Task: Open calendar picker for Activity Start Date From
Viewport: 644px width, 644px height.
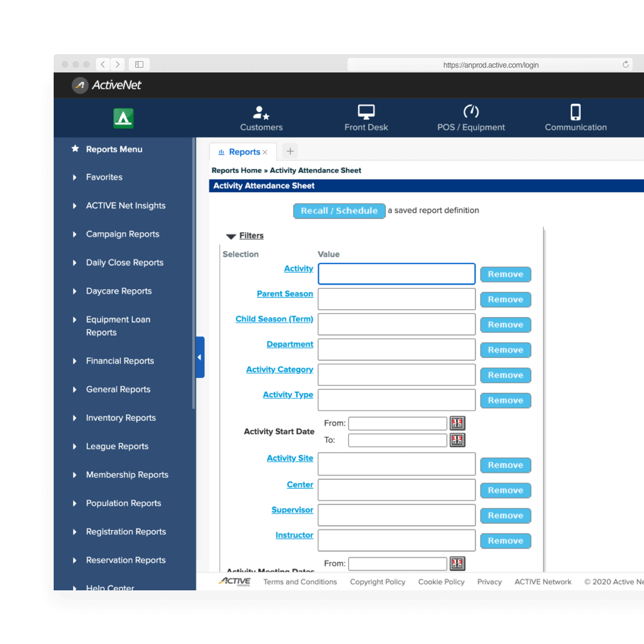Action: tap(457, 423)
